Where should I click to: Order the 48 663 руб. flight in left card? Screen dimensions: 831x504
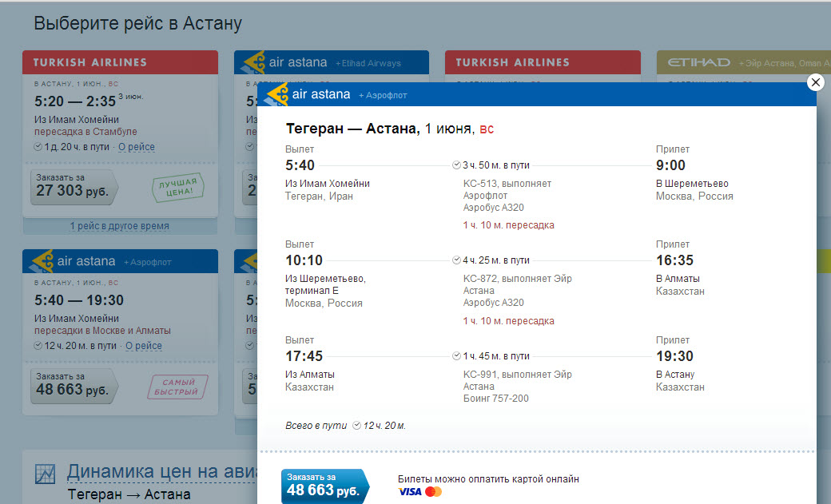[x=74, y=386]
